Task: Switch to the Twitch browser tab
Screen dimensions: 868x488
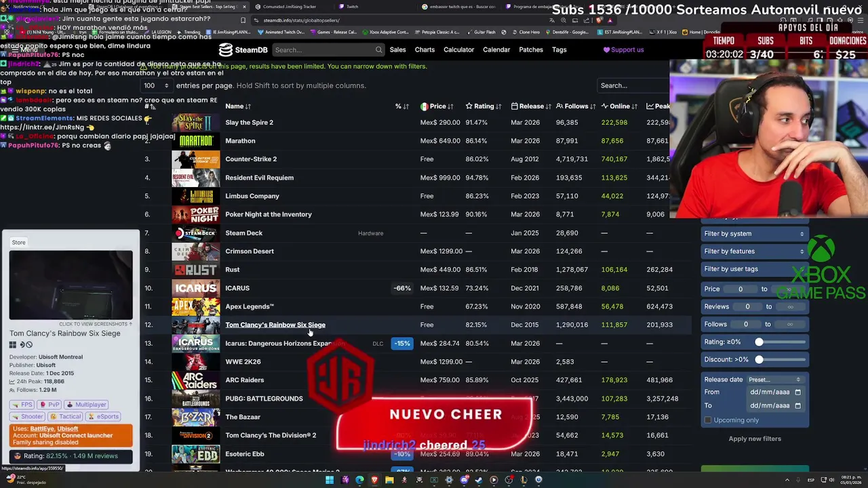Action: coord(352,7)
